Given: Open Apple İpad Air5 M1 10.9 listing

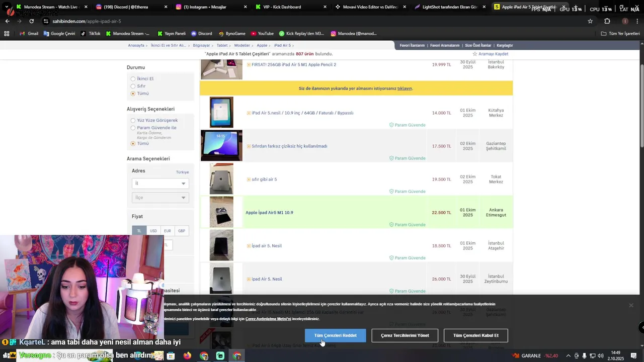Looking at the screenshot, I should pyautogui.click(x=269, y=213).
